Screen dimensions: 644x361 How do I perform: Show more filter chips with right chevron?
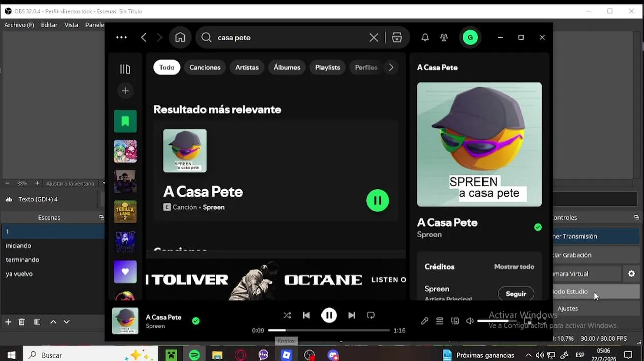391,67
